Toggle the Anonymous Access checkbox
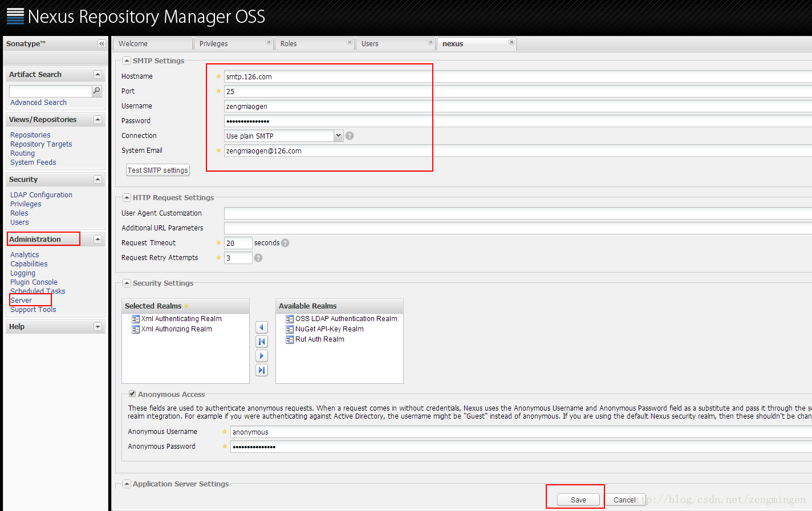812x511 pixels. pyautogui.click(x=132, y=394)
